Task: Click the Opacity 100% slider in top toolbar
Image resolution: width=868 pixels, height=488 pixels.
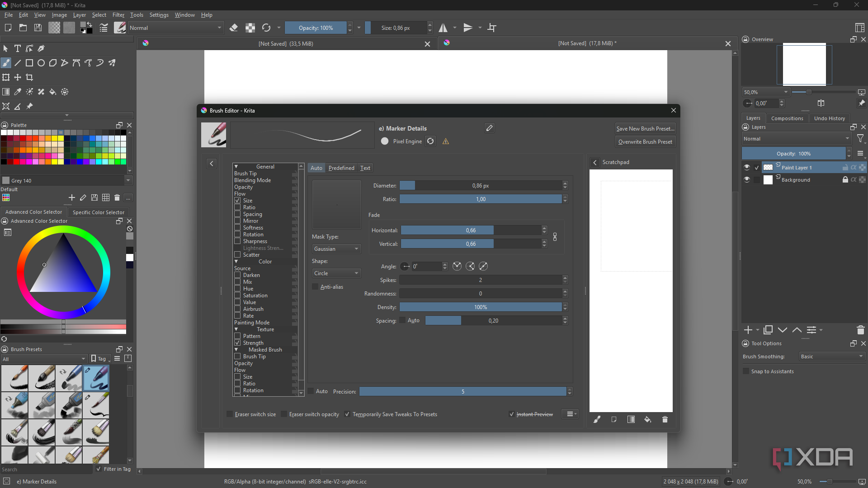Action: [316, 28]
